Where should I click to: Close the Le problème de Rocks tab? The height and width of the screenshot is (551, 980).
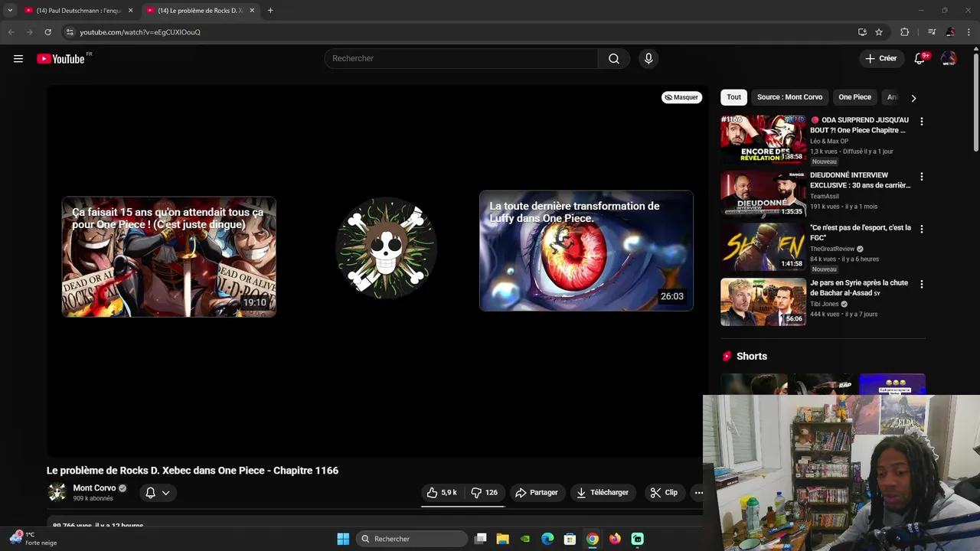(x=252, y=11)
